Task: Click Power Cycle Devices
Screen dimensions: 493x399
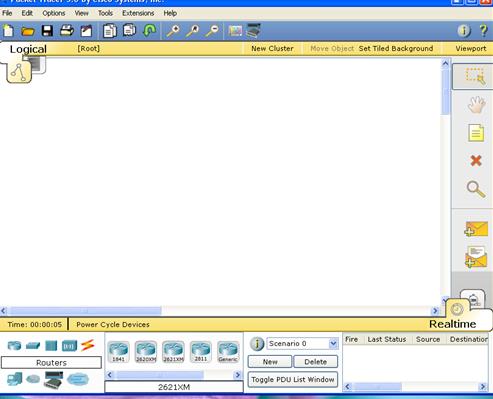Action: tap(113, 324)
